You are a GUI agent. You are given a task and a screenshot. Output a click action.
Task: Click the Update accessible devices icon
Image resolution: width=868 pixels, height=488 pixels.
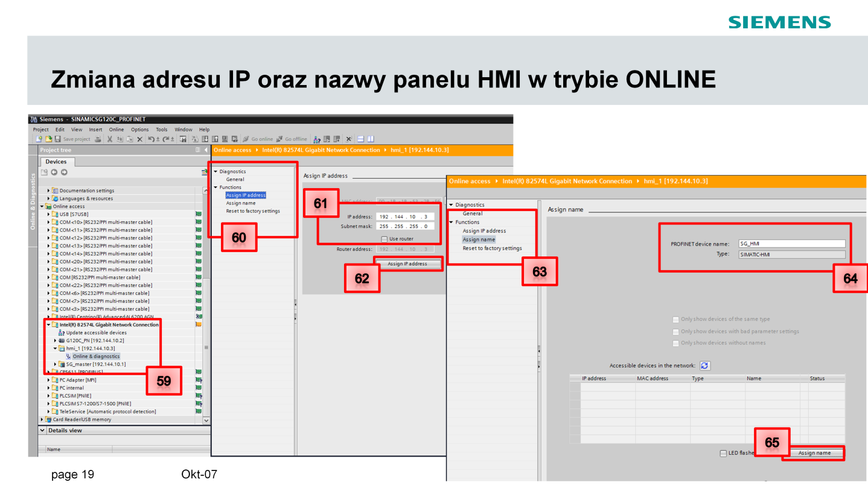coord(62,332)
